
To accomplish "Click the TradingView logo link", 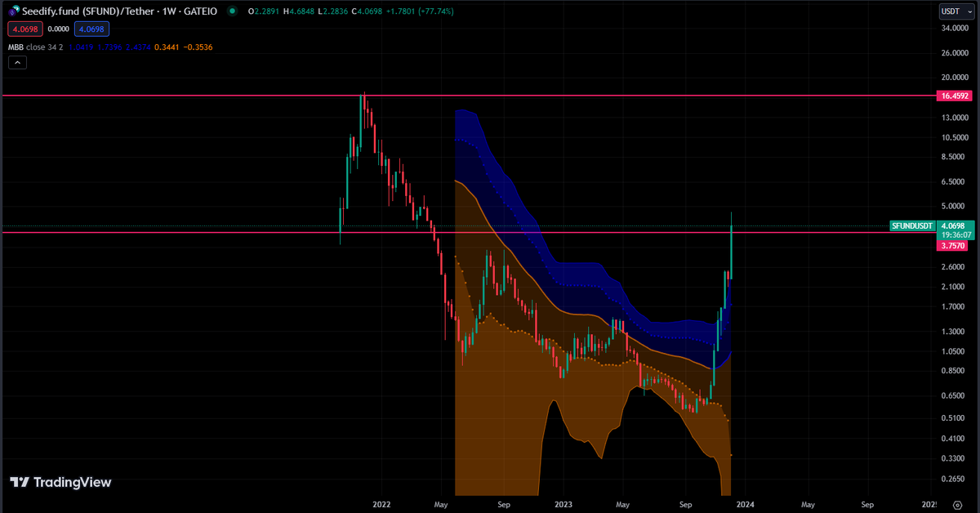I will pos(61,483).
